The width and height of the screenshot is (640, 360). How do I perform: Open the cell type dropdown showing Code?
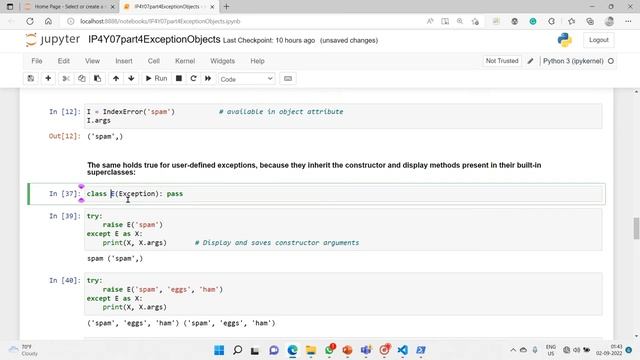point(247,79)
